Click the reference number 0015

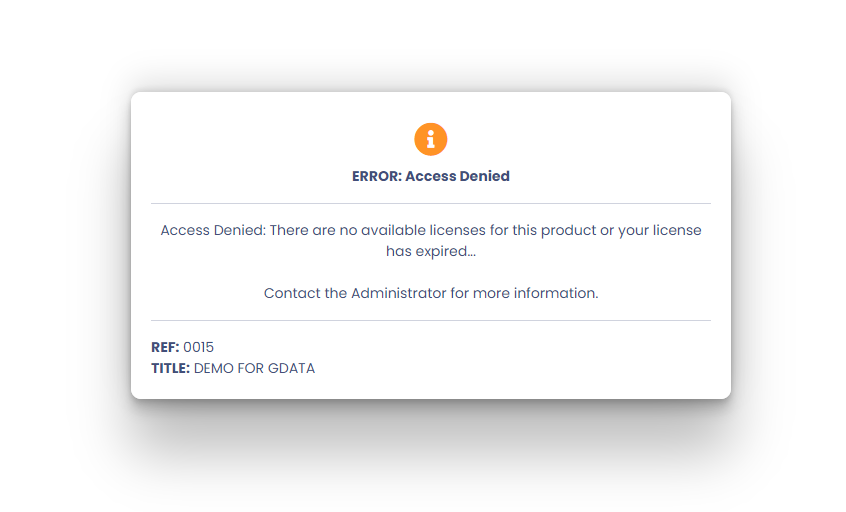pyautogui.click(x=199, y=347)
